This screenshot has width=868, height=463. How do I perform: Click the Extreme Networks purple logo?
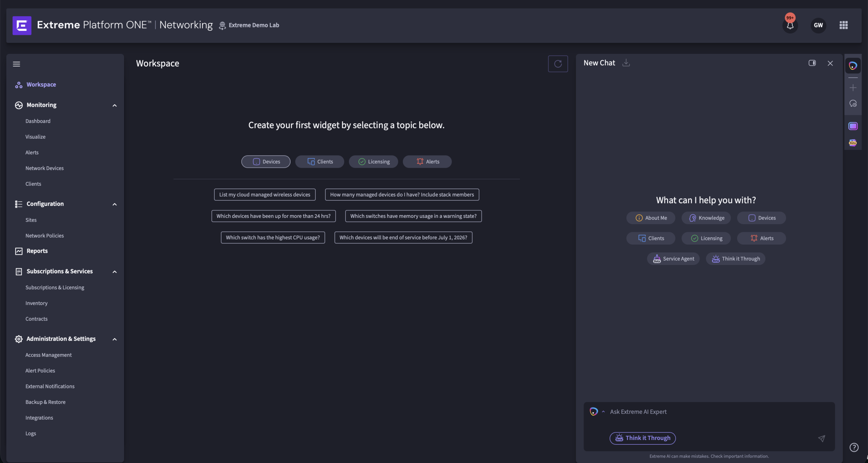click(22, 25)
